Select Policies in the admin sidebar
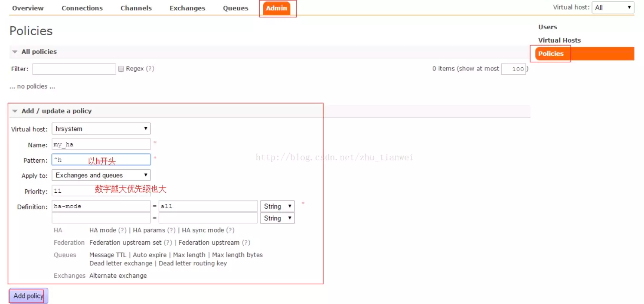This screenshot has width=644, height=304. pos(585,54)
